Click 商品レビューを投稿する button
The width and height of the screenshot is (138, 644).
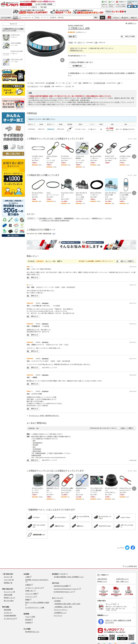pos(126,261)
